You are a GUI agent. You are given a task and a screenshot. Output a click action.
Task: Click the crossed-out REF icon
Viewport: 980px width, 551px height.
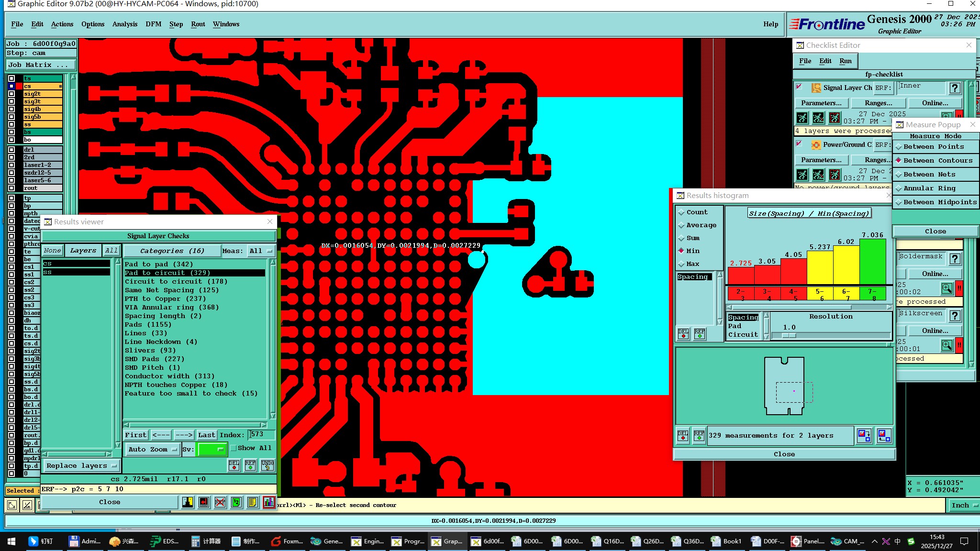220,502
